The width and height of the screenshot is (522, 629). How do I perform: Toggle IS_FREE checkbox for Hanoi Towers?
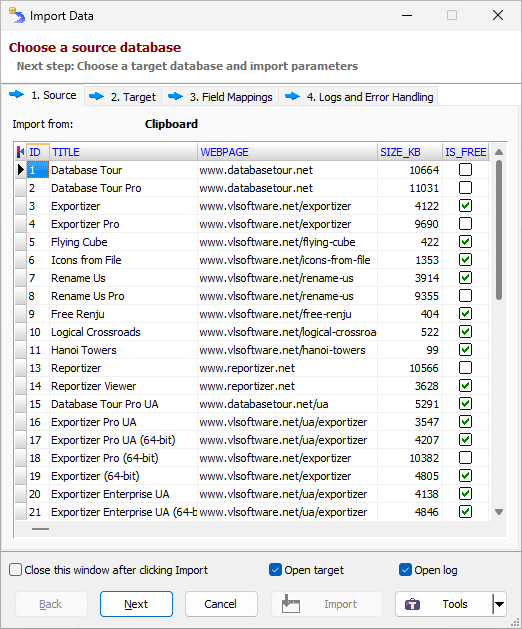[465, 350]
